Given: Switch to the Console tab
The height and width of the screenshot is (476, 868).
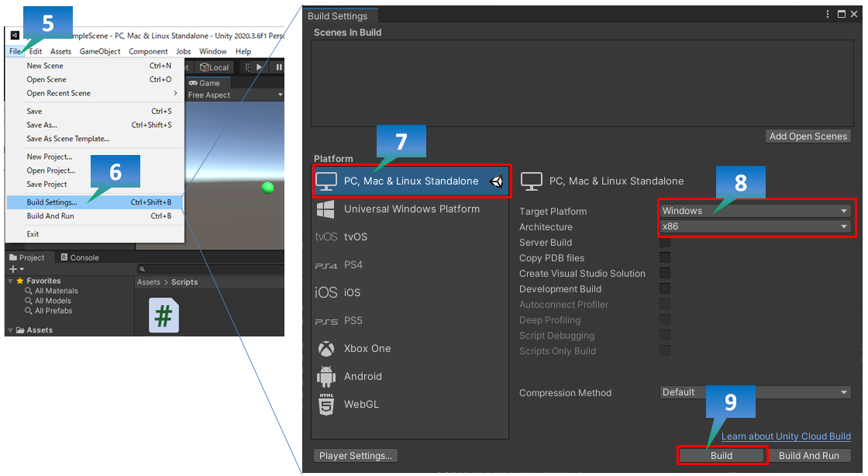Looking at the screenshot, I should coord(80,258).
